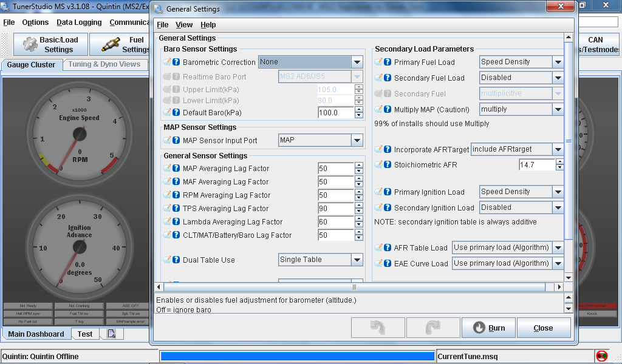Expand the Barometric Correction dropdown

point(357,62)
